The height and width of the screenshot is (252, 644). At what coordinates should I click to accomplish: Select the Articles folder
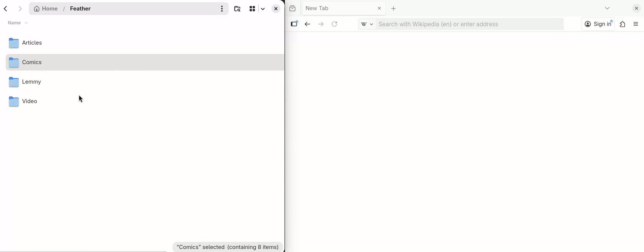point(32,43)
